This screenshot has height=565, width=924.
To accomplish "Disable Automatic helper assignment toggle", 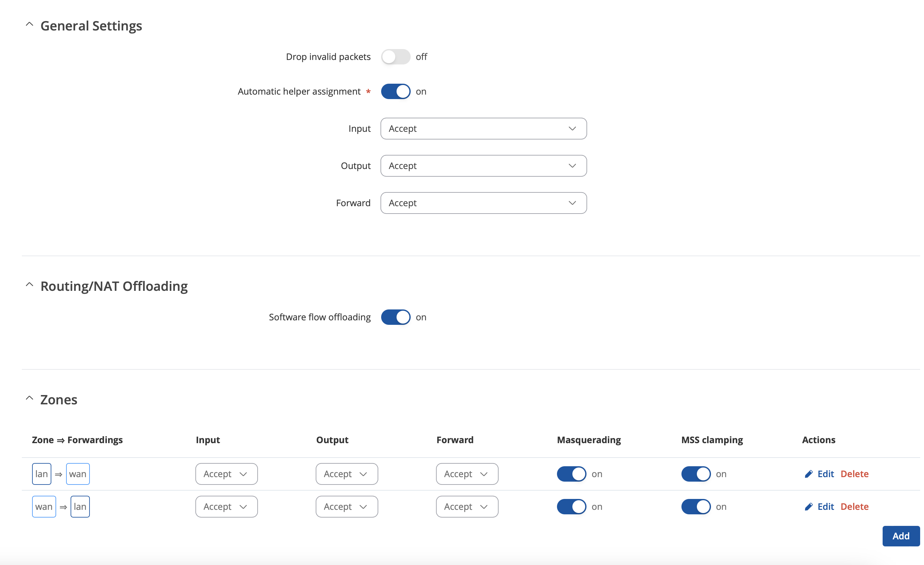I will coord(396,91).
